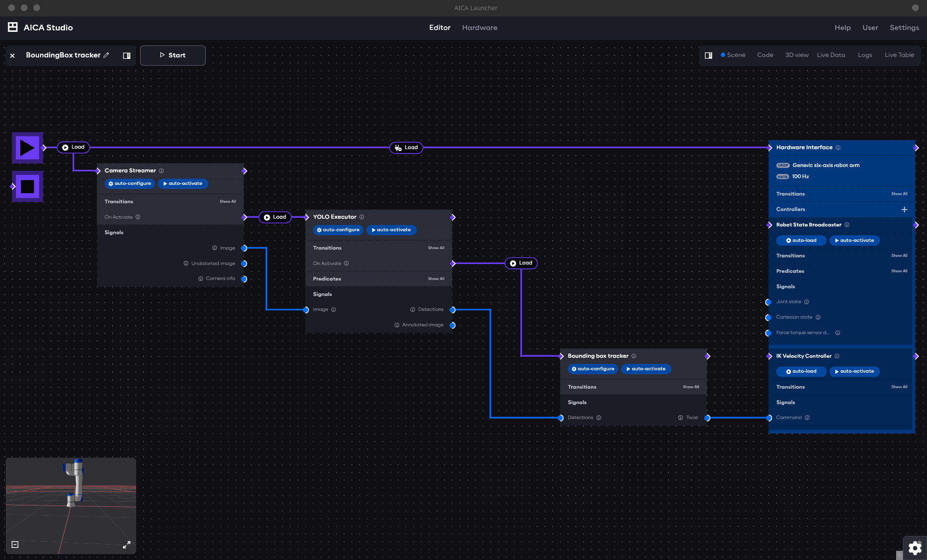Click the plus icon next to Controllers
Image resolution: width=927 pixels, height=560 pixels.
(904, 210)
